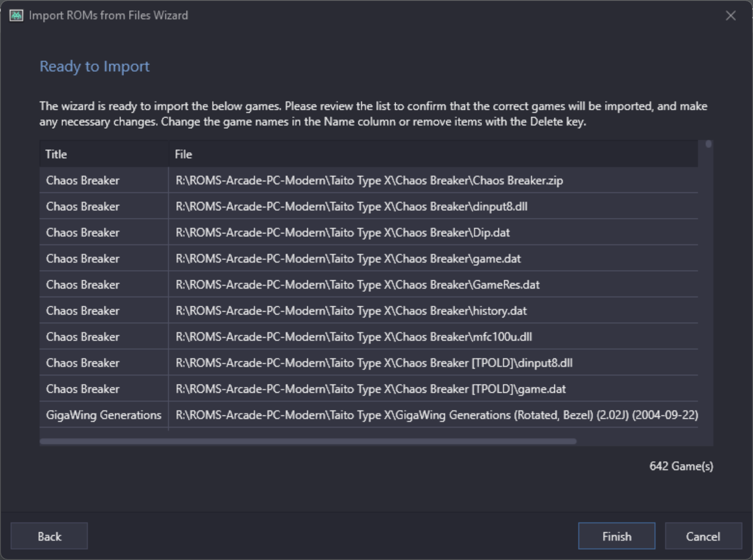Go Back to previous wizard step
This screenshot has width=753, height=560.
click(49, 536)
